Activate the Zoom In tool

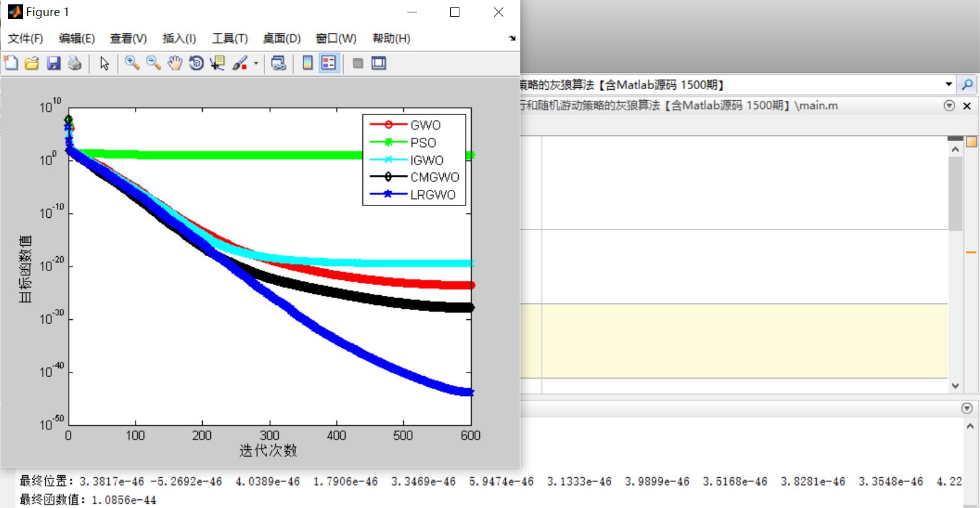[132, 63]
